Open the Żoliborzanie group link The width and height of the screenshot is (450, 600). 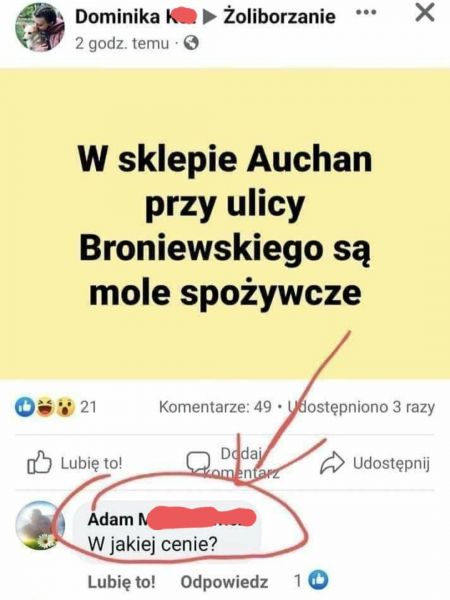point(279,16)
